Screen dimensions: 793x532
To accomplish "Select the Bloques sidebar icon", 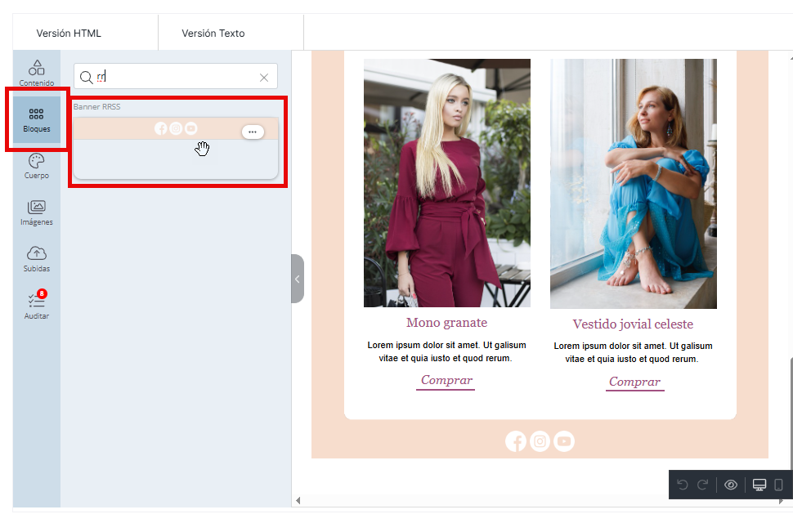I will pyautogui.click(x=36, y=119).
